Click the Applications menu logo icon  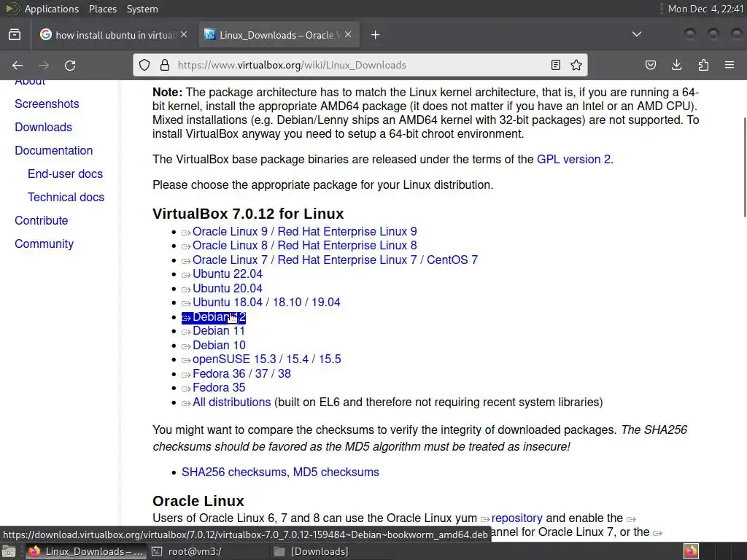point(12,9)
